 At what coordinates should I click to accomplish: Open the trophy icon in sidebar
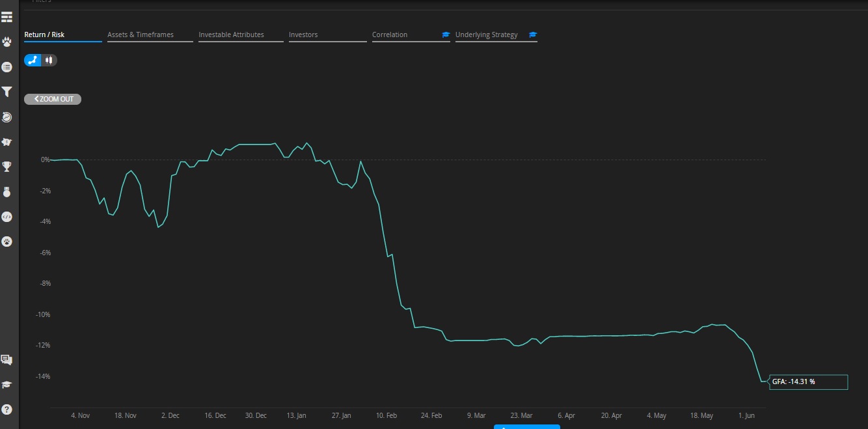click(7, 167)
